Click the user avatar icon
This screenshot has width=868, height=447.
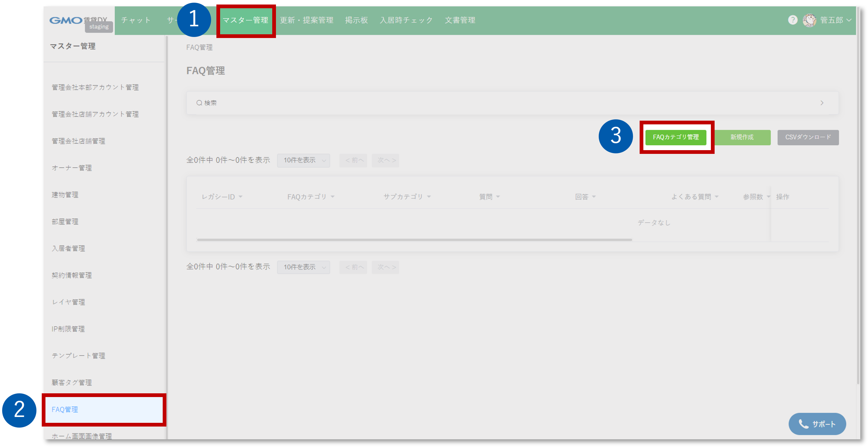[810, 20]
